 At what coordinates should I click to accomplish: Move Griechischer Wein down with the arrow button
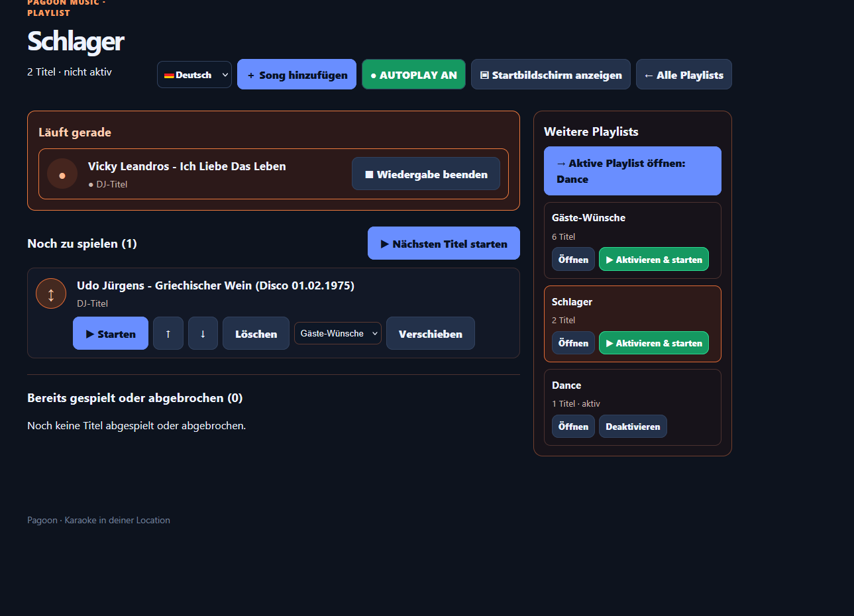coord(203,333)
